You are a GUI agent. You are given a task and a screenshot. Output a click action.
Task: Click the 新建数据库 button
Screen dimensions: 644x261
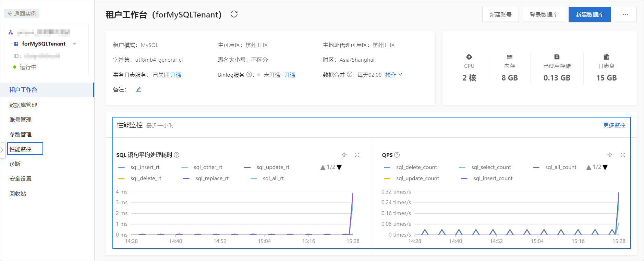click(590, 14)
